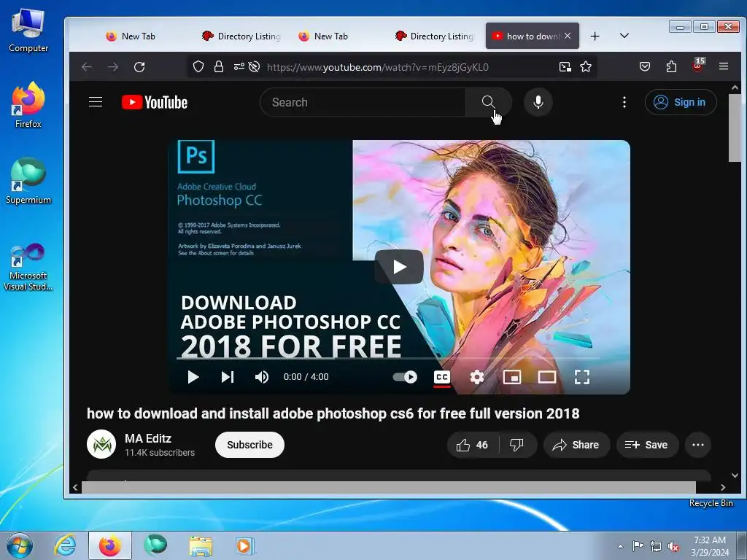Open the taskbar clock showing 7:32 AM
747x560 pixels.
710,545
